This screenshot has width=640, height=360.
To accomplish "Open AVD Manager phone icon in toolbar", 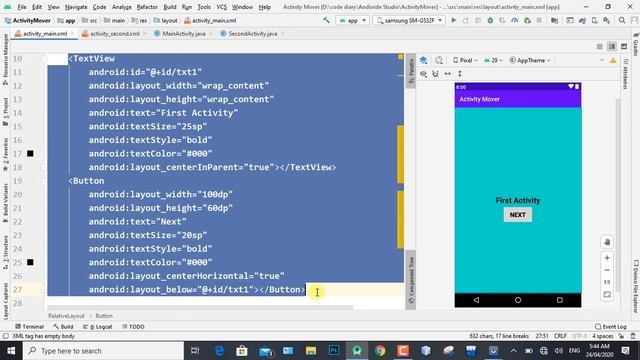I will (x=595, y=20).
